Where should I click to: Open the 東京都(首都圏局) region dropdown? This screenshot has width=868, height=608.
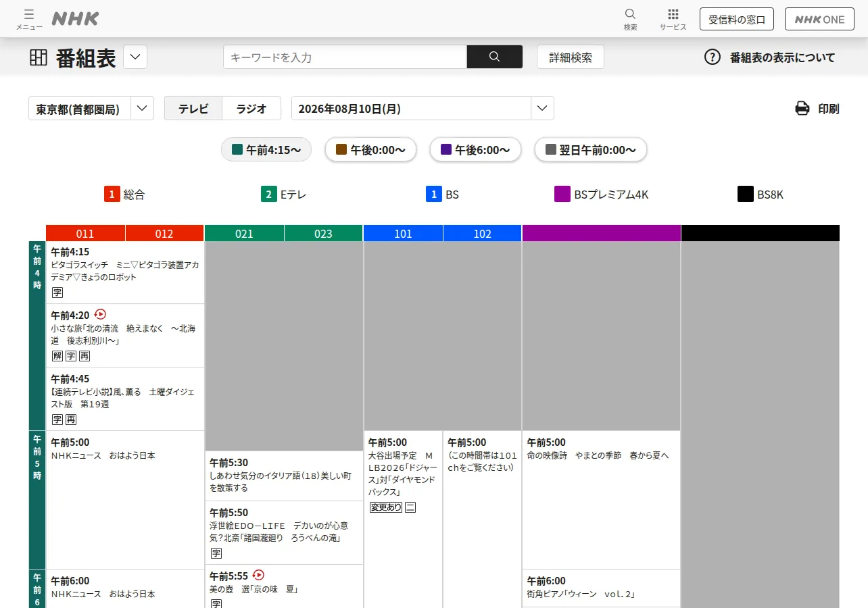point(91,108)
